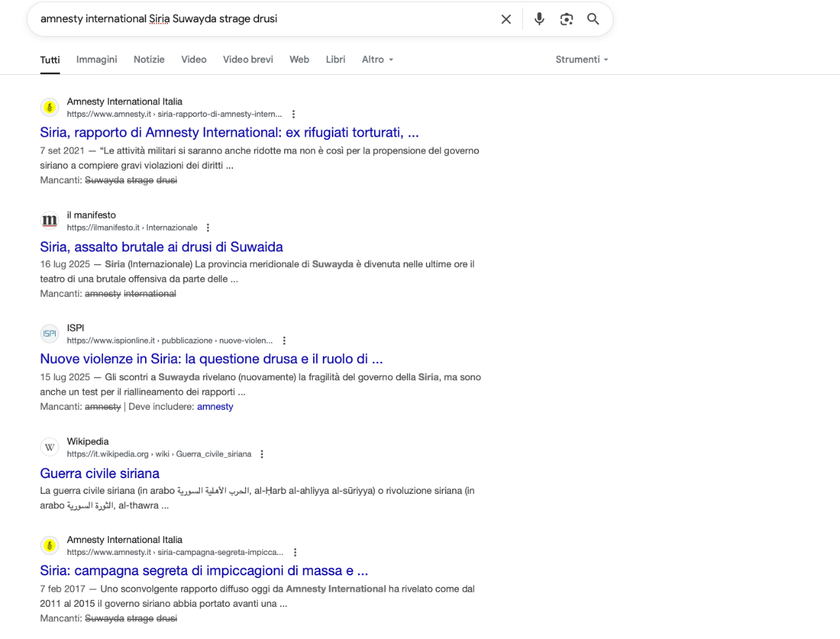Click the ilmanifesto.it Internazionale URL breadcrumb
Screen dimensions: 840x639
pyautogui.click(x=132, y=228)
